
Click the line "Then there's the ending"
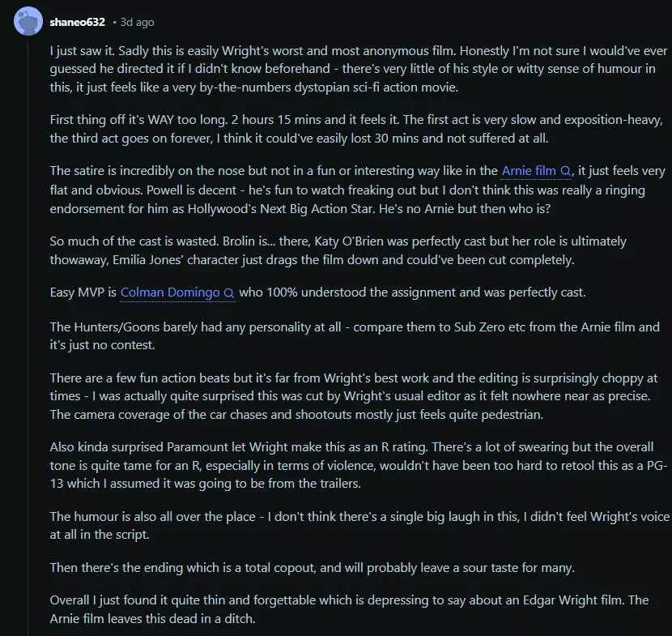pos(312,568)
